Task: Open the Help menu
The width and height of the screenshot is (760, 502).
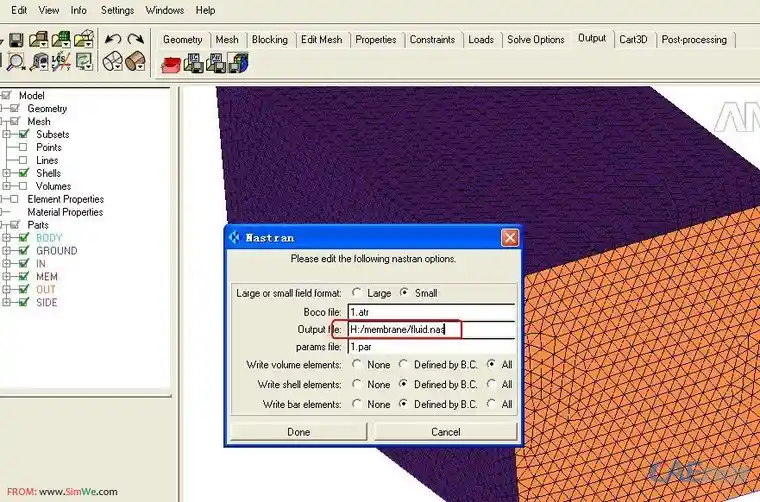Action: 205,10
